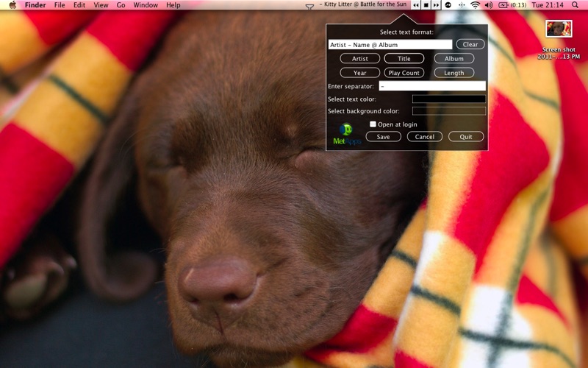Viewport: 588px width, 368px height.
Task: Open the View menu
Action: (101, 5)
